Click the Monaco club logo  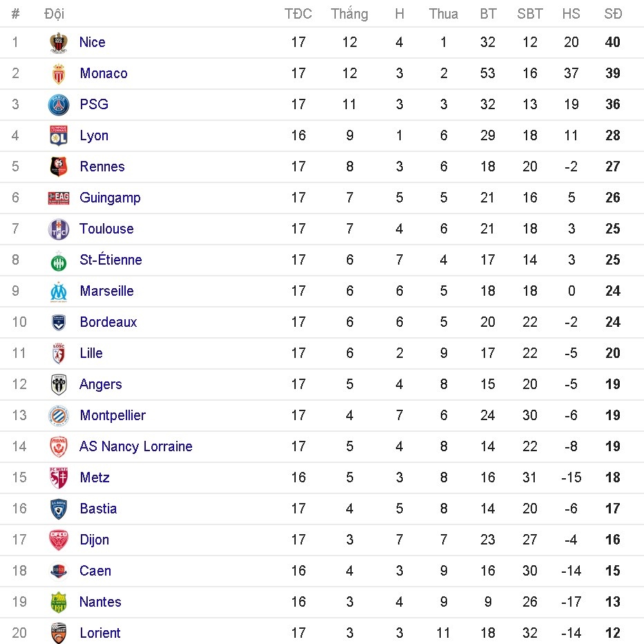pyautogui.click(x=59, y=74)
